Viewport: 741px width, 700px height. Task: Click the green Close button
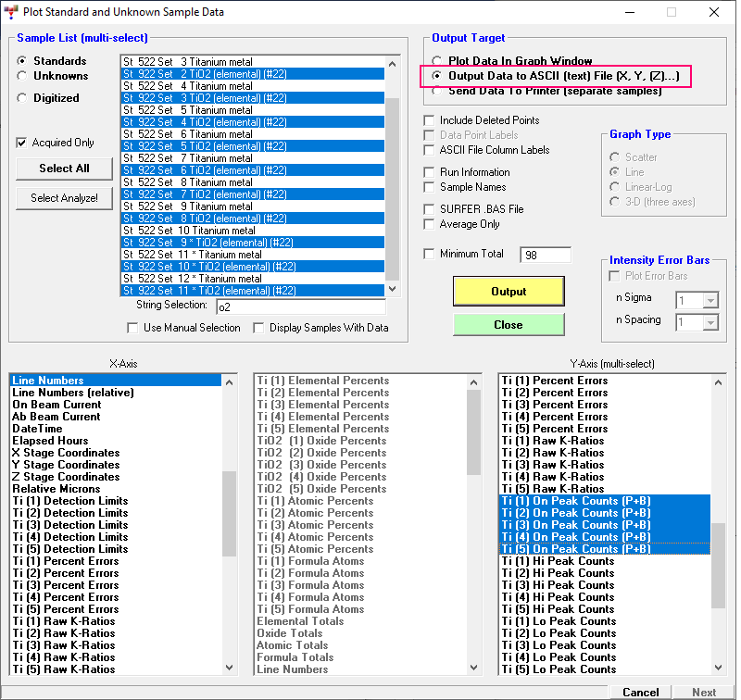pos(508,325)
